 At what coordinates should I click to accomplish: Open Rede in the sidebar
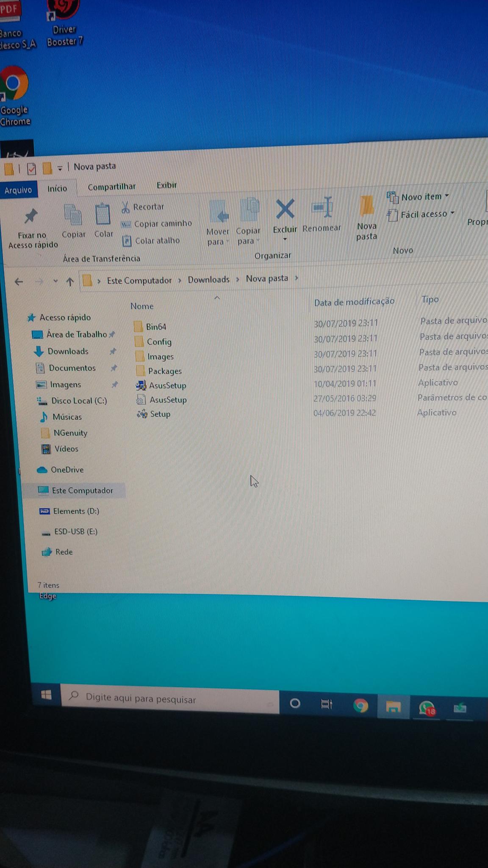[57, 552]
